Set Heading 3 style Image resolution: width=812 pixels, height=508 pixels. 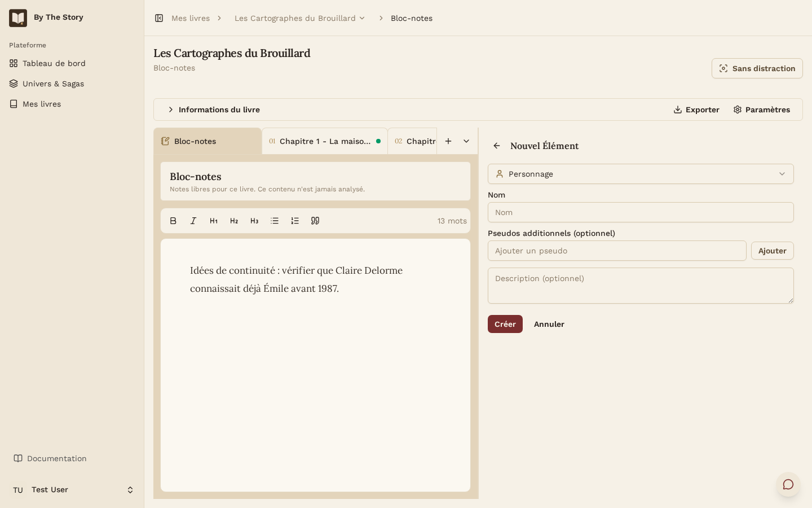254,221
